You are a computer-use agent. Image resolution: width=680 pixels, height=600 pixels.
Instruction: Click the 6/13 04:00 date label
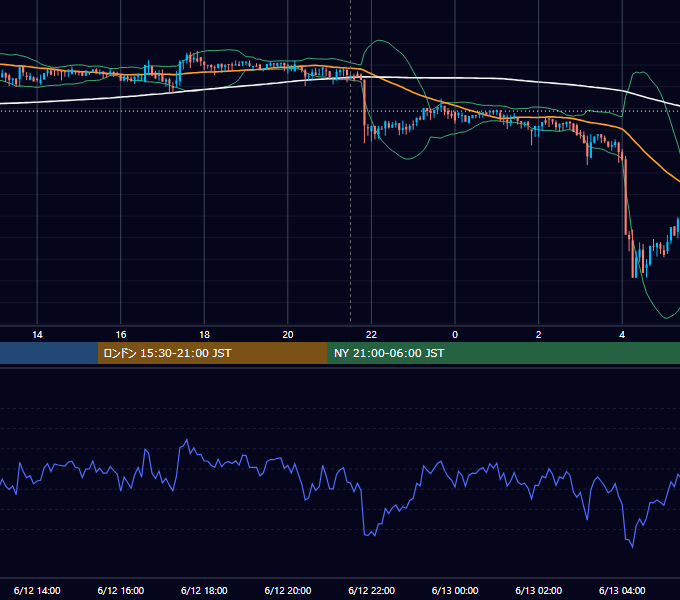(x=622, y=590)
